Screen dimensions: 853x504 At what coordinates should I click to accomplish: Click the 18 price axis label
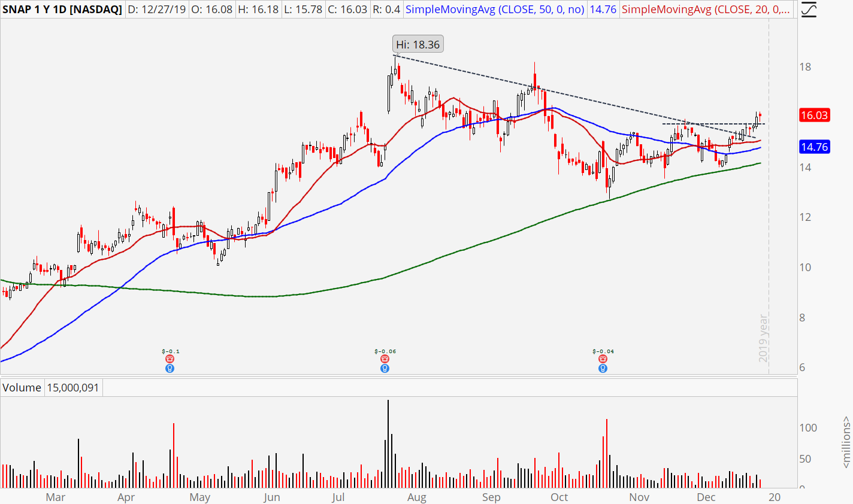click(805, 67)
